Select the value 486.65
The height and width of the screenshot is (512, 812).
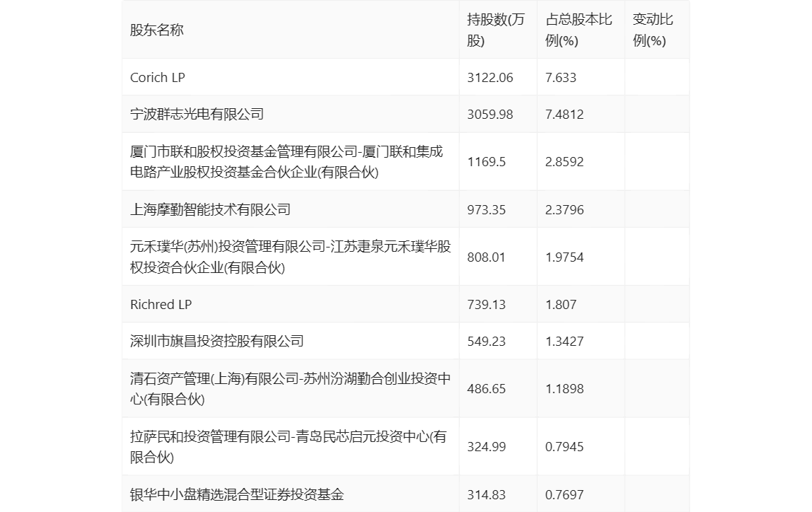click(486, 390)
